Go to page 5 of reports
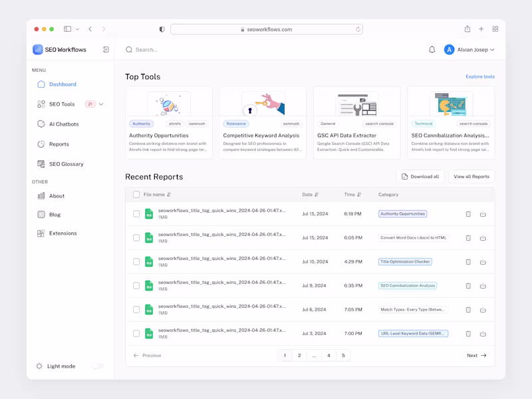This screenshot has height=399, width=532. click(x=343, y=355)
